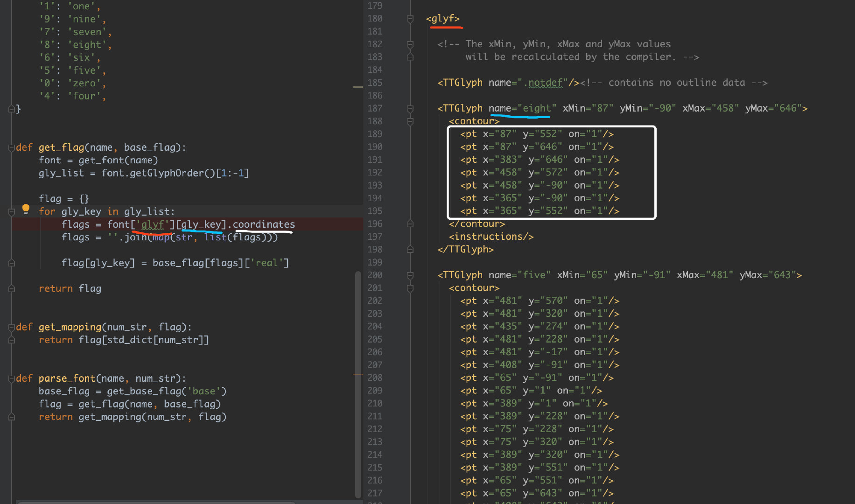
Task: Collapse the get_flag function fold marker
Action: click(x=12, y=148)
